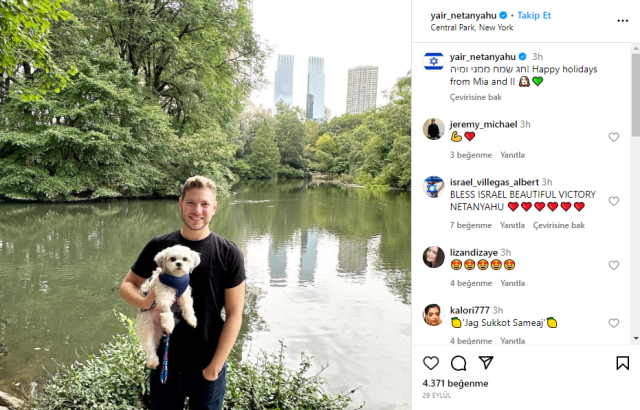Like kalori777's comment
Image resolution: width=640 pixels, height=410 pixels.
[613, 323]
